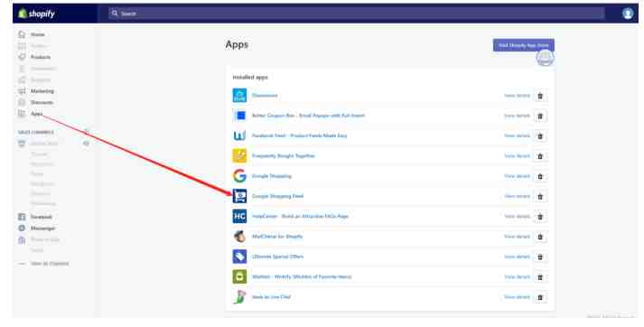Open Wishlist Wishify app

(x=302, y=276)
